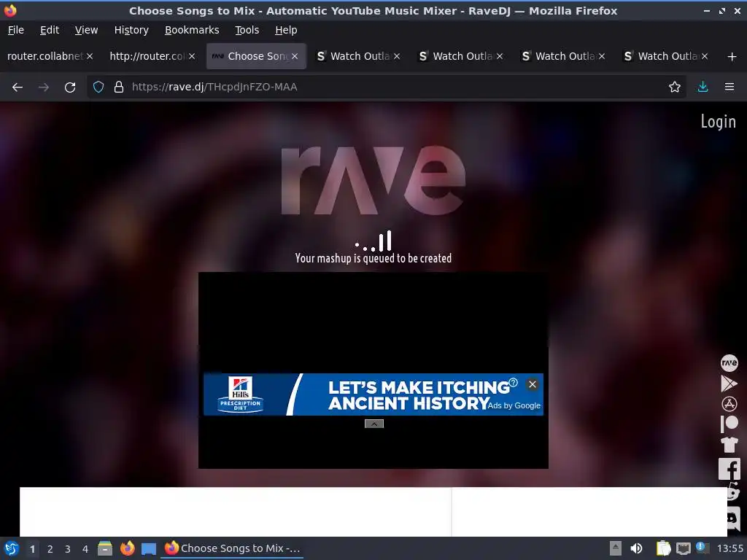Launch file manager from taskbar

coord(105,548)
